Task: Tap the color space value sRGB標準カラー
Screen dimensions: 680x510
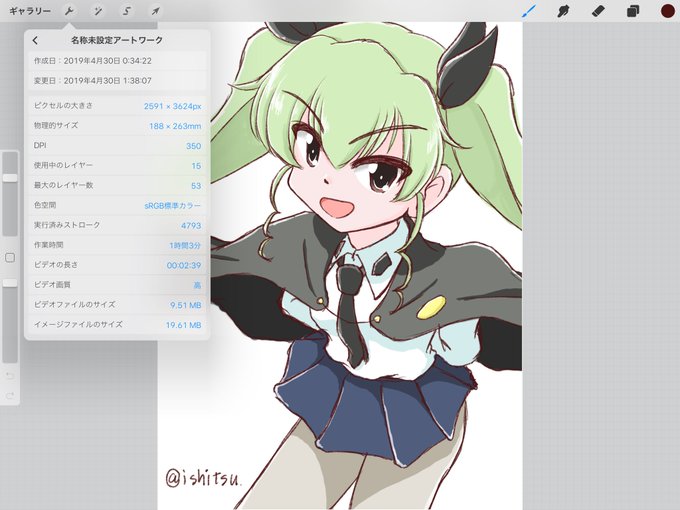Action: 173,206
